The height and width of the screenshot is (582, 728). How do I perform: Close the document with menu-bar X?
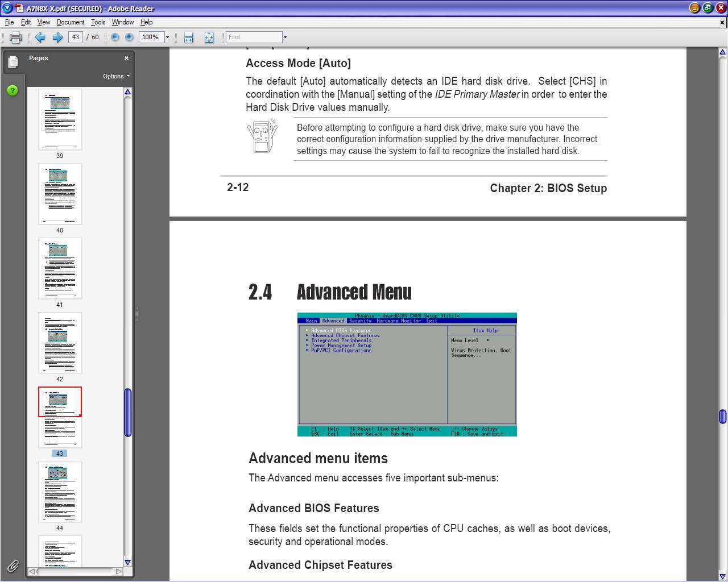(722, 23)
